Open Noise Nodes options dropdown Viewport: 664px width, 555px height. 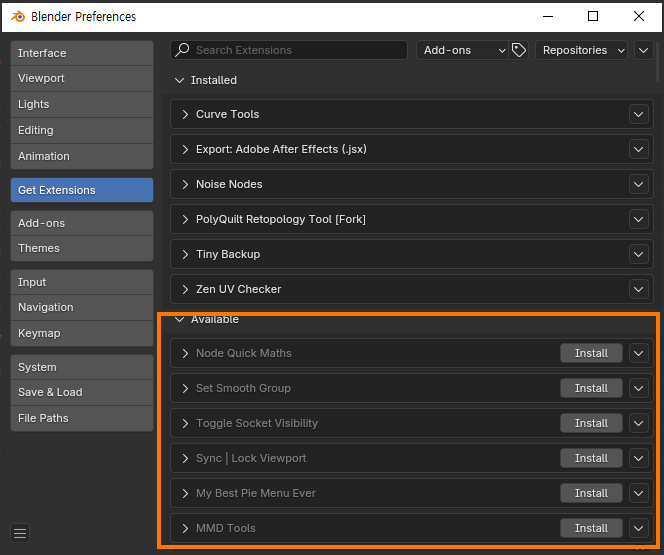pyautogui.click(x=639, y=184)
